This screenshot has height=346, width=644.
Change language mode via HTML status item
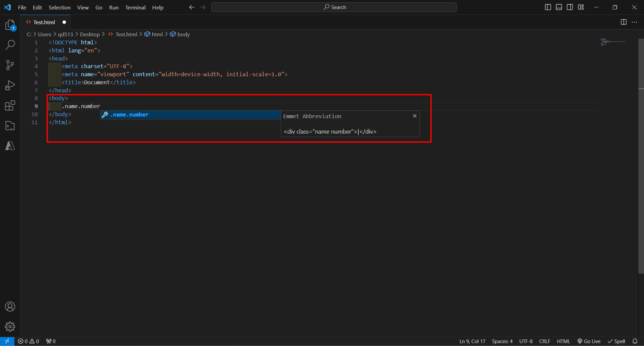563,341
